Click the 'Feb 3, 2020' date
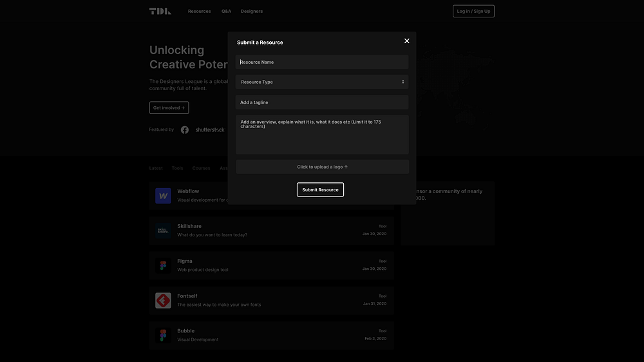This screenshot has height=362, width=644. [x=375, y=339]
